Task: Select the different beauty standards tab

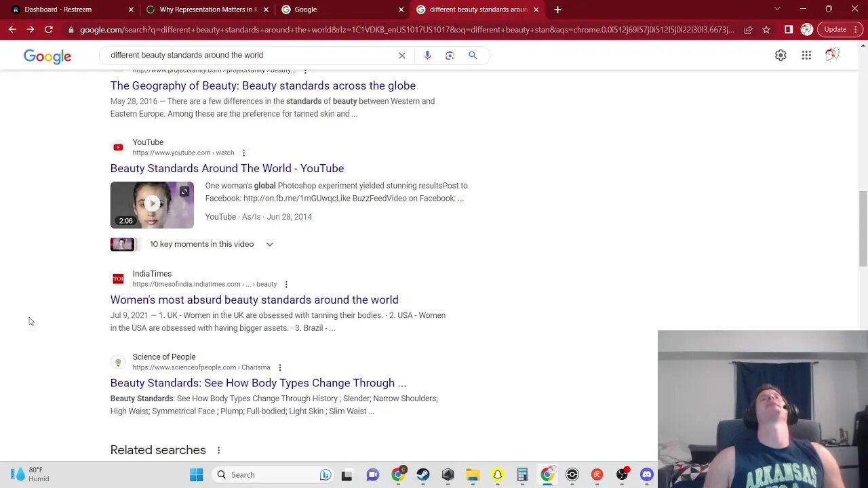Action: pyautogui.click(x=477, y=9)
